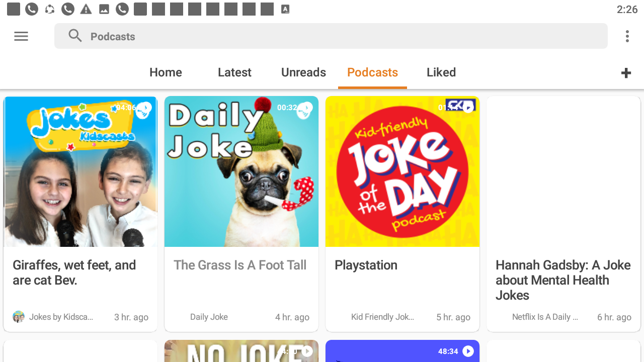
Task: Open the hamburger navigation menu
Action: pyautogui.click(x=21, y=36)
